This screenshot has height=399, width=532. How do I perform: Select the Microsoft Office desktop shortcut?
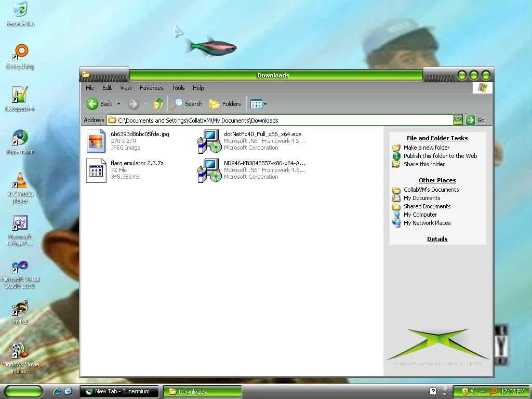click(x=20, y=230)
